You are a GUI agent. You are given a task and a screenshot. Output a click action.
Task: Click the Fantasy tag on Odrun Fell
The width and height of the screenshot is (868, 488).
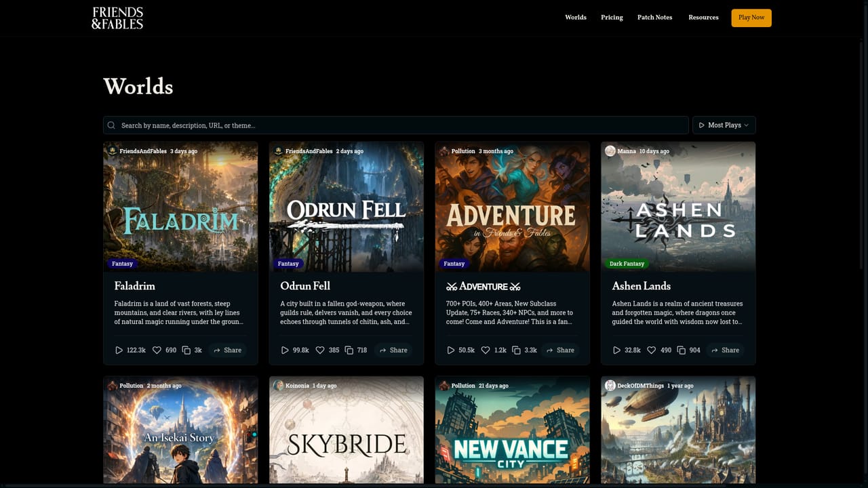coord(288,264)
